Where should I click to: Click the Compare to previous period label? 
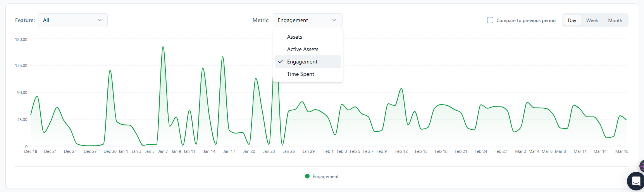pyautogui.click(x=526, y=21)
